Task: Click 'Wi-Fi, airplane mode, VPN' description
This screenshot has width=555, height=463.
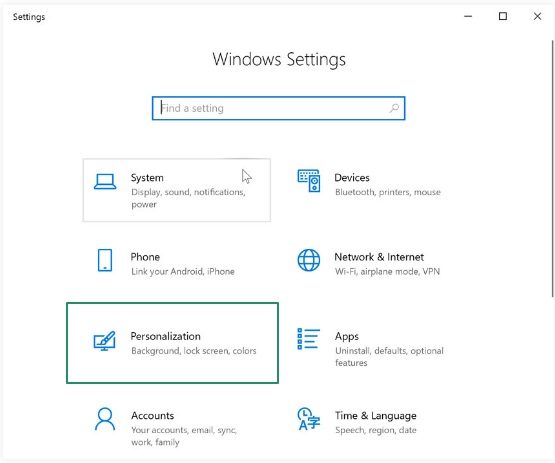Action: coord(387,271)
